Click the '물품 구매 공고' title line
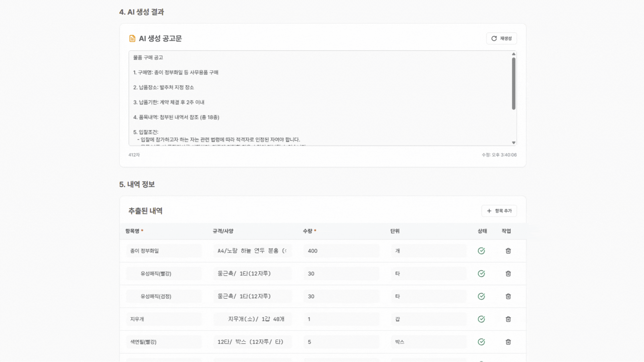 pyautogui.click(x=148, y=58)
